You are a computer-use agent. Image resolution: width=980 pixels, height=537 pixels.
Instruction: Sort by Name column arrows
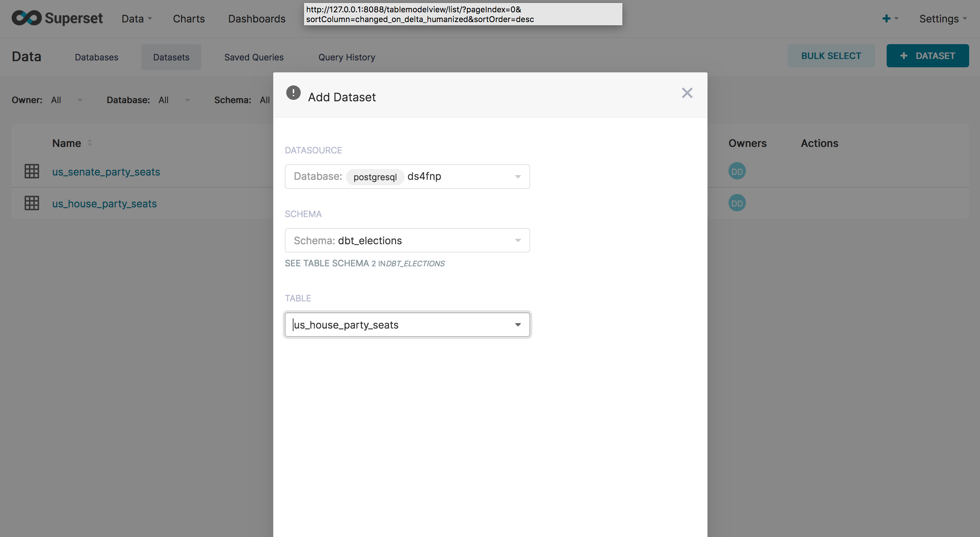(89, 143)
